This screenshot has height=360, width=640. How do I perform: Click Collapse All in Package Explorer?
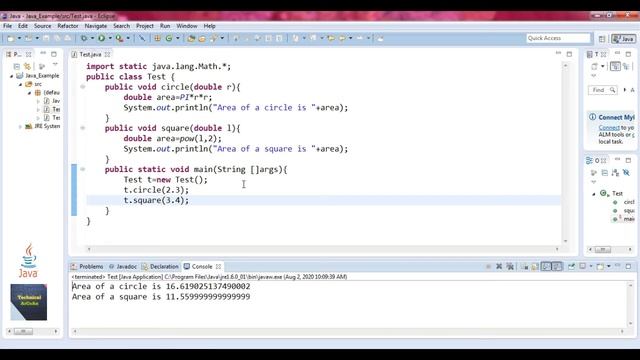point(17,66)
